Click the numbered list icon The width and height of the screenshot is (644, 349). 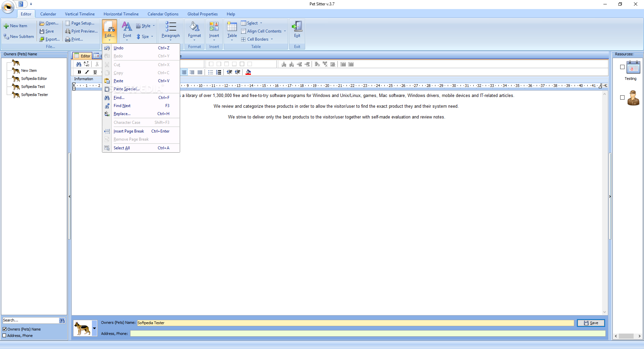click(x=219, y=72)
